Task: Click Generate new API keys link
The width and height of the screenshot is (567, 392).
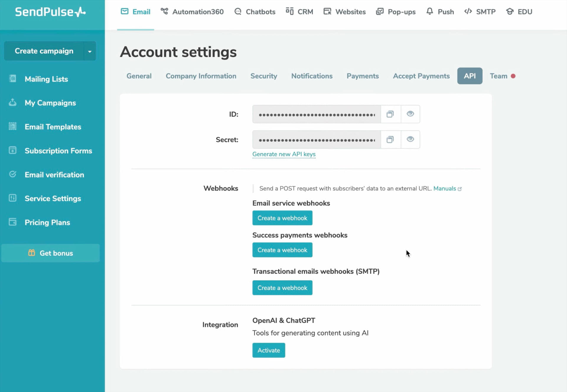Action: coord(284,154)
